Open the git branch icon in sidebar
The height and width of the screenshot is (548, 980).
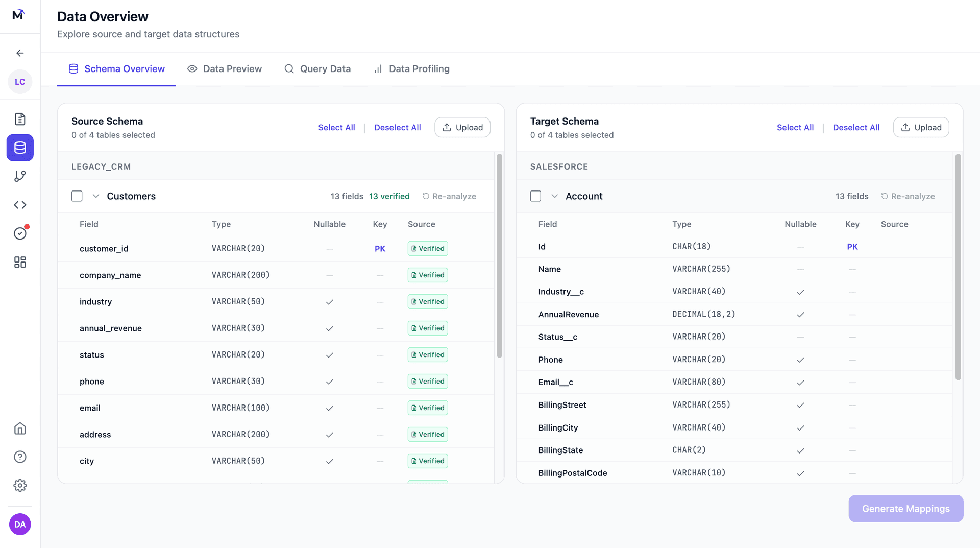coord(20,176)
